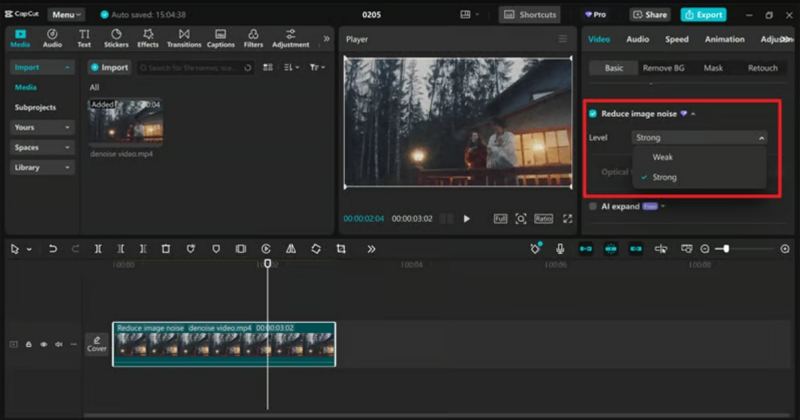This screenshot has width=800, height=420.
Task: Open the Shortcuts button
Action: (530, 14)
